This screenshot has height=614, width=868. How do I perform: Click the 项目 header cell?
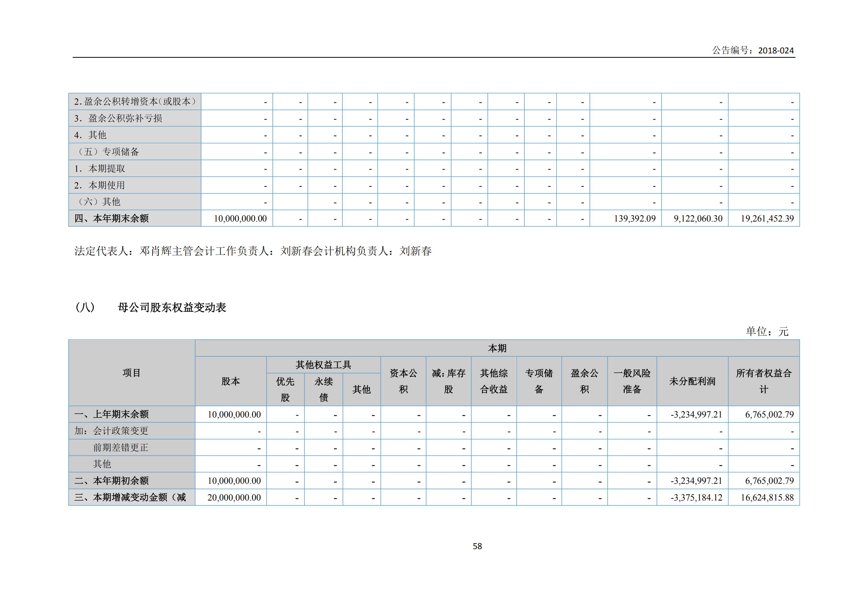pos(131,373)
